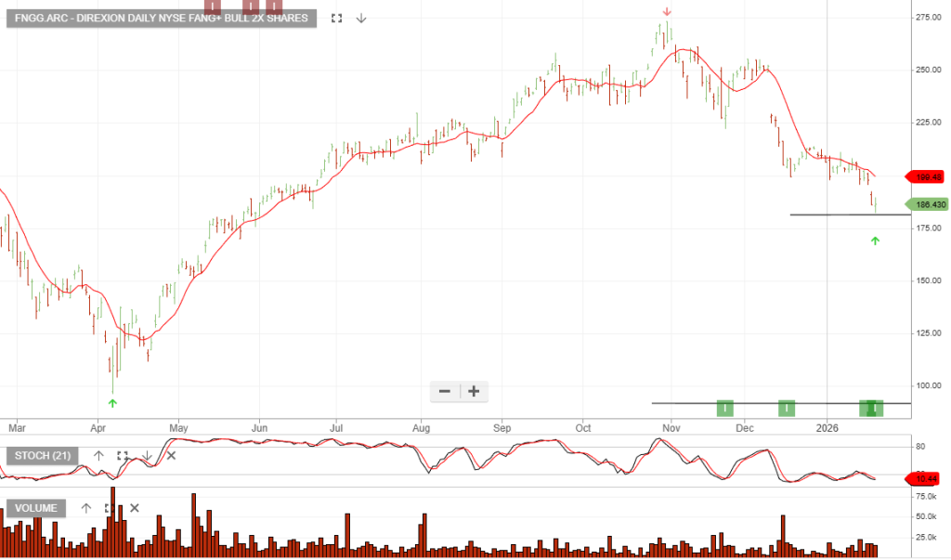Click the green 186.430 price tag
The height and width of the screenshot is (560, 951).
928,204
